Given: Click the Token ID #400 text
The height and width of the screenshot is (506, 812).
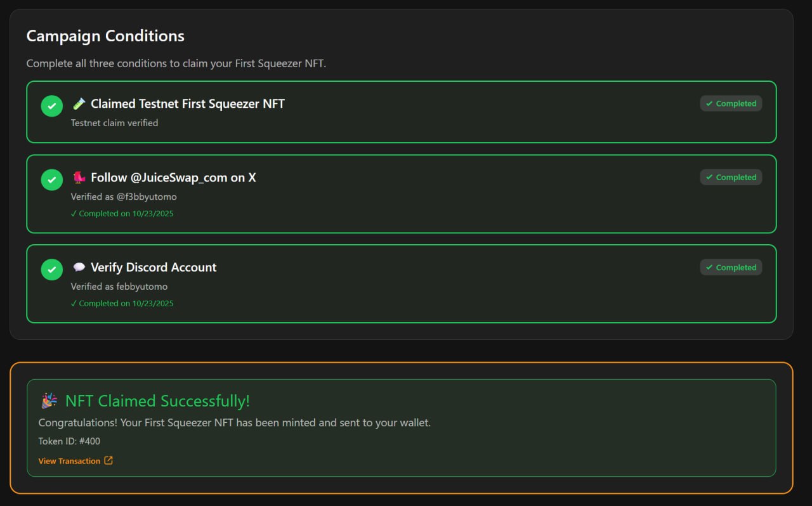Looking at the screenshot, I should (69, 441).
